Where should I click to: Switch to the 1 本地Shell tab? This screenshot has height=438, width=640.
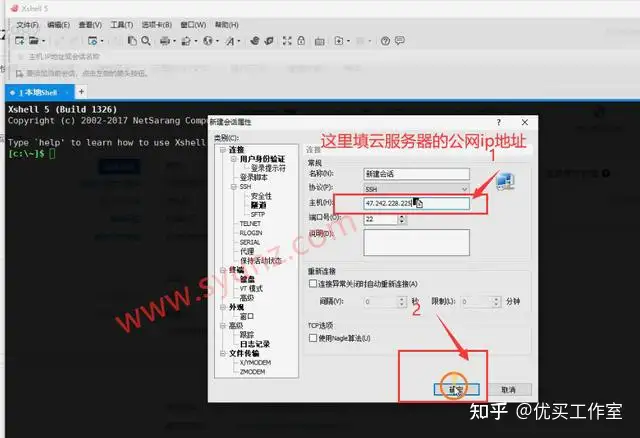39,93
